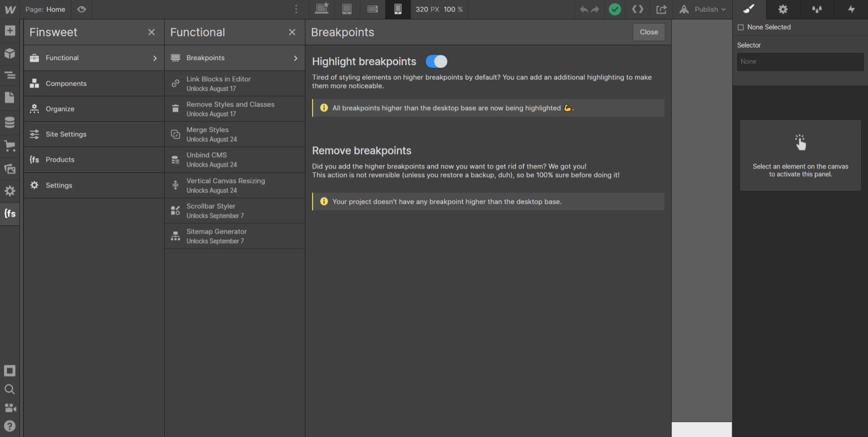This screenshot has width=868, height=437.
Task: Expand the Functional menu chevron
Action: click(155, 58)
